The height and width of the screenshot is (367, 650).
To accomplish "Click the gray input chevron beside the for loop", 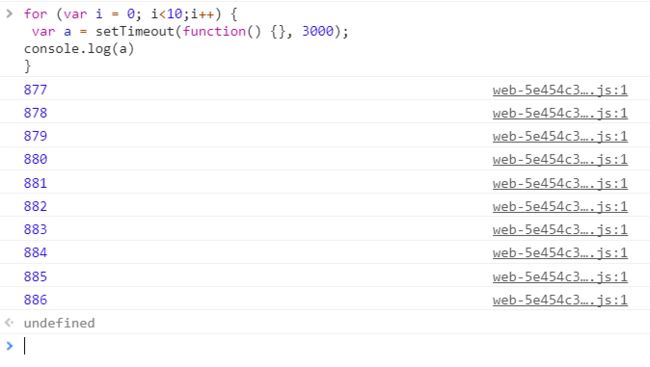I will pyautogui.click(x=10, y=14).
